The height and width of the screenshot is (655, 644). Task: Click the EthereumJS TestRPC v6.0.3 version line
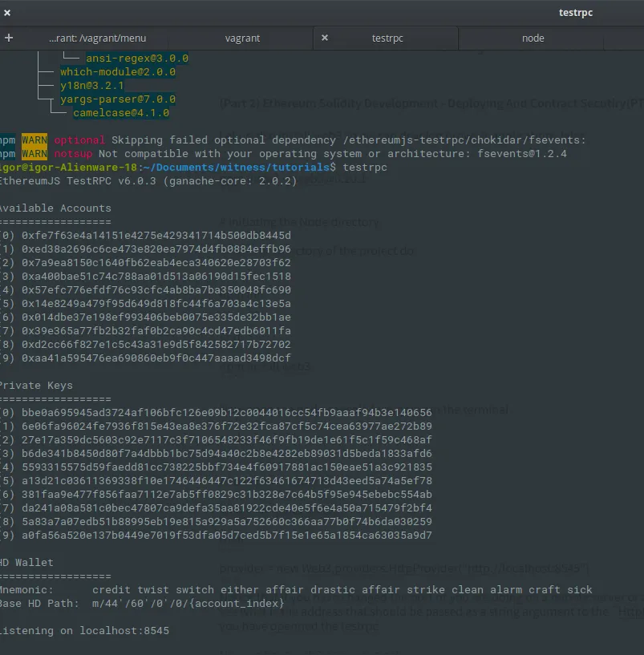click(148, 181)
